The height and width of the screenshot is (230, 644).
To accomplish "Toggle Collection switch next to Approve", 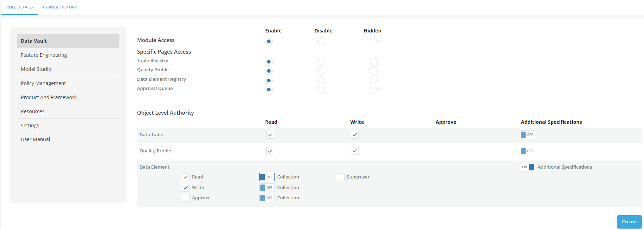I will pos(267,198).
